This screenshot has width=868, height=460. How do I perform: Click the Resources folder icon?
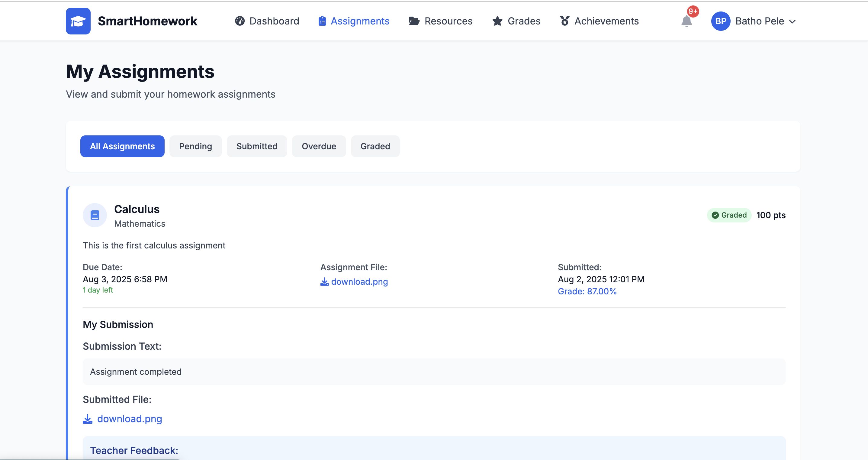[414, 21]
